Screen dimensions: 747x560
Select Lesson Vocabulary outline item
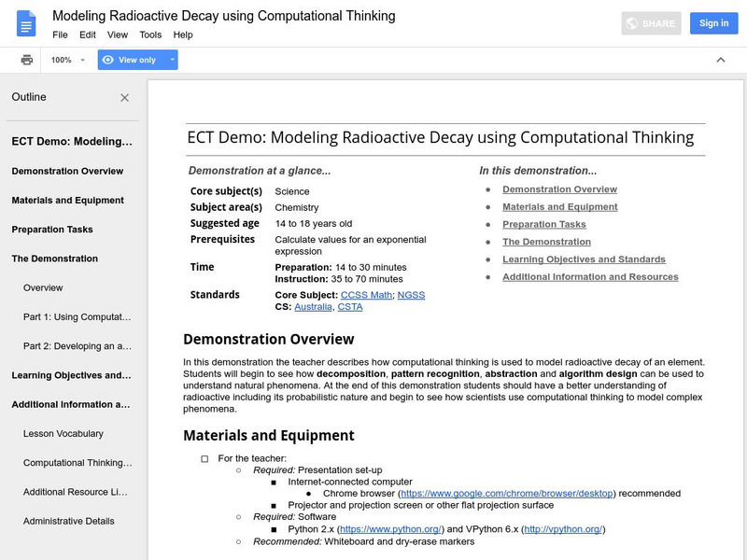pyautogui.click(x=63, y=434)
